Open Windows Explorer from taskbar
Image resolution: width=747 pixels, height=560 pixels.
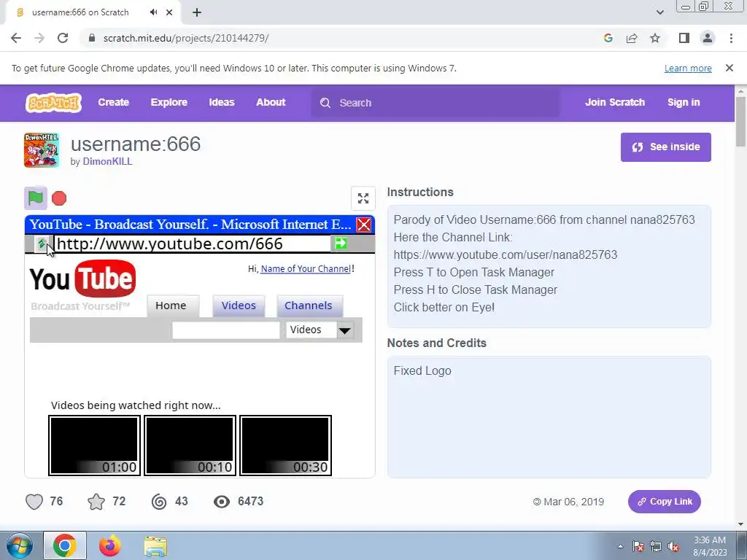point(155,546)
